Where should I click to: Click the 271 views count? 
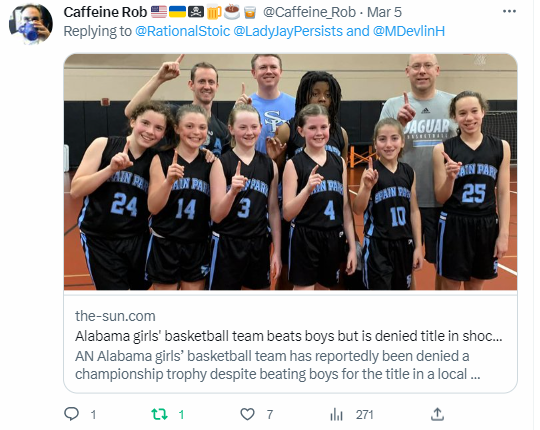point(364,415)
